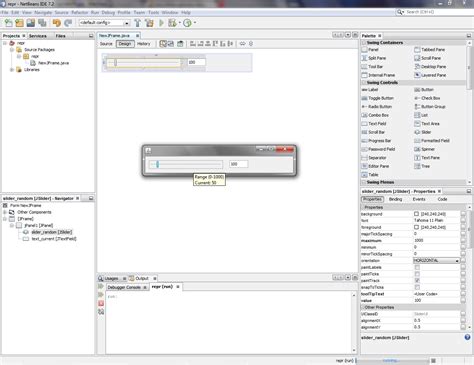Switch to Source view button

pos(106,44)
